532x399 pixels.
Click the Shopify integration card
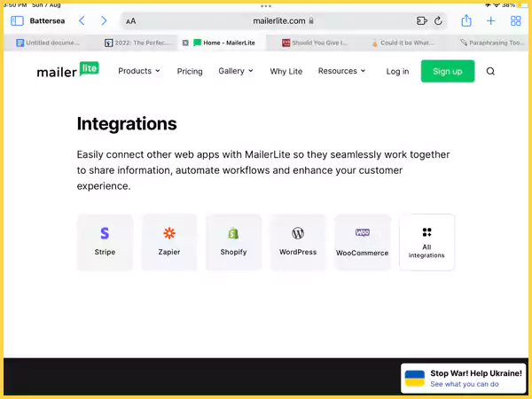233,242
